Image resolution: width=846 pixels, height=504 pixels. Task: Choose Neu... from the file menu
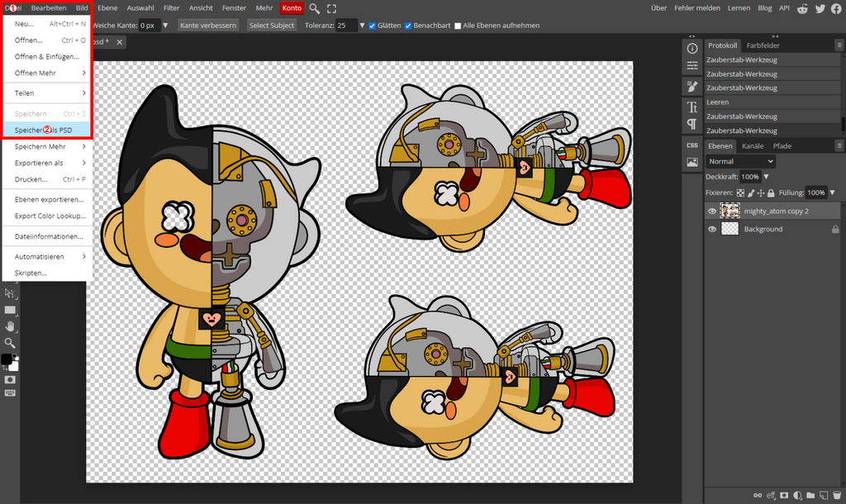coord(47,24)
